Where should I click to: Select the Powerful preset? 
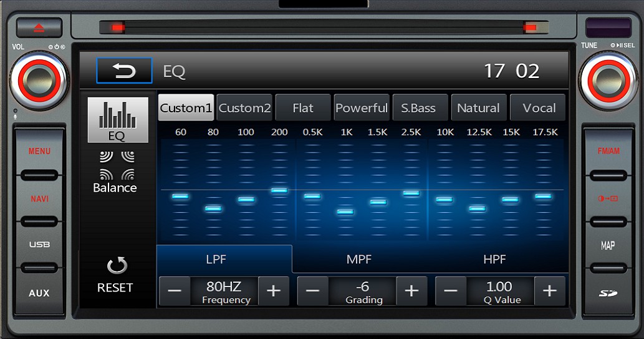point(362,108)
